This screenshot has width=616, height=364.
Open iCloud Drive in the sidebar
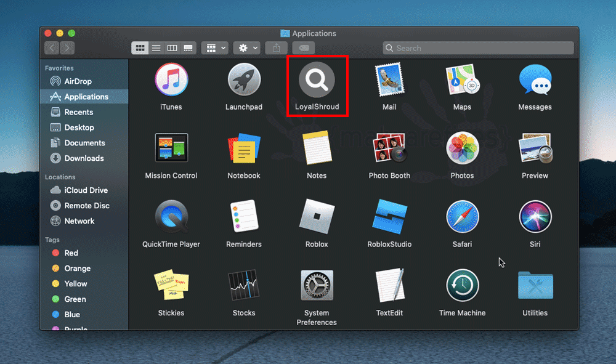click(x=84, y=190)
